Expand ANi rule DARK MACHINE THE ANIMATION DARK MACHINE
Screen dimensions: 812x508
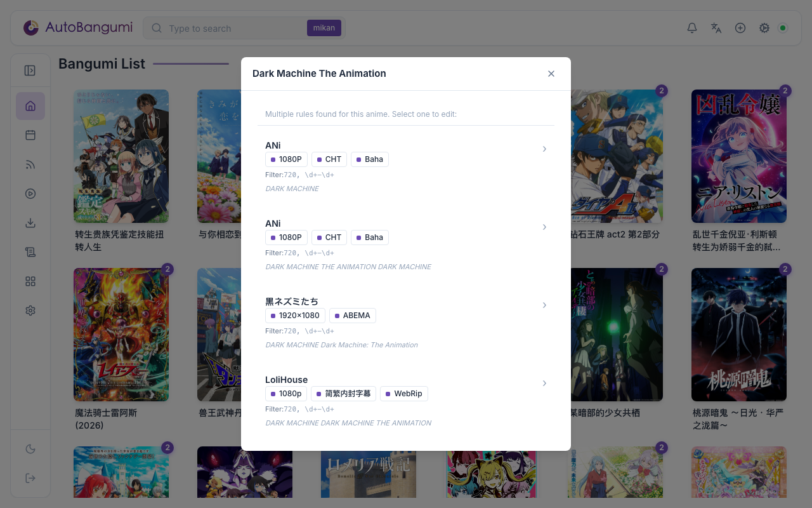(x=544, y=227)
